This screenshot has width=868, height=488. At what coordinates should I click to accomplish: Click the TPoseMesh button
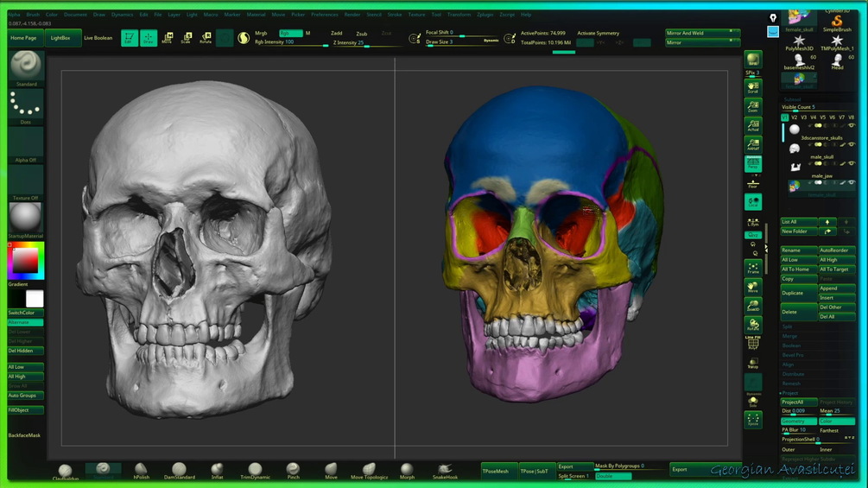[x=498, y=471]
